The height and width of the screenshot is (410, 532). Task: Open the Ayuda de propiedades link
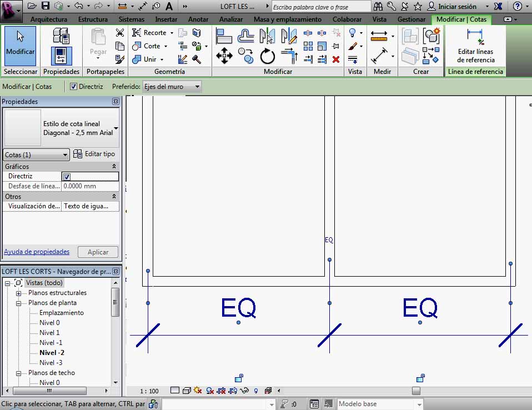coord(37,252)
